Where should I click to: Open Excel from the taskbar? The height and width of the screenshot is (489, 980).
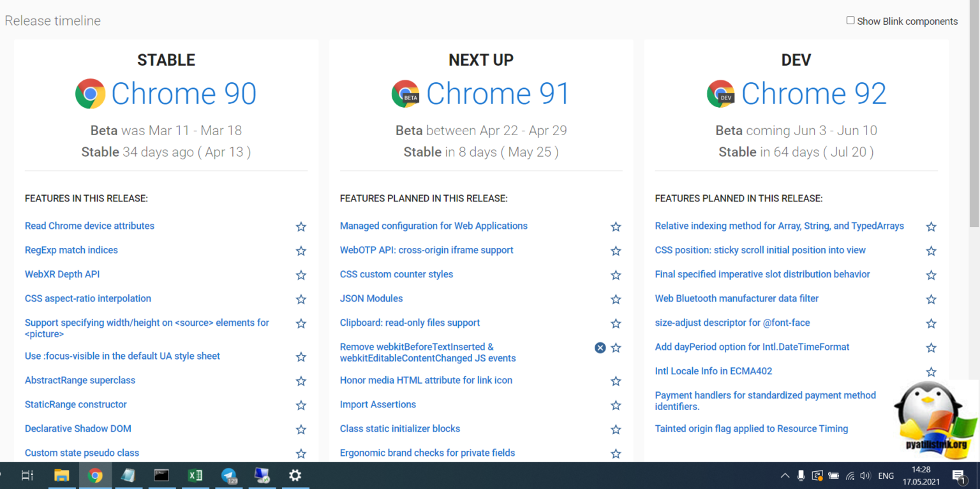pos(195,475)
